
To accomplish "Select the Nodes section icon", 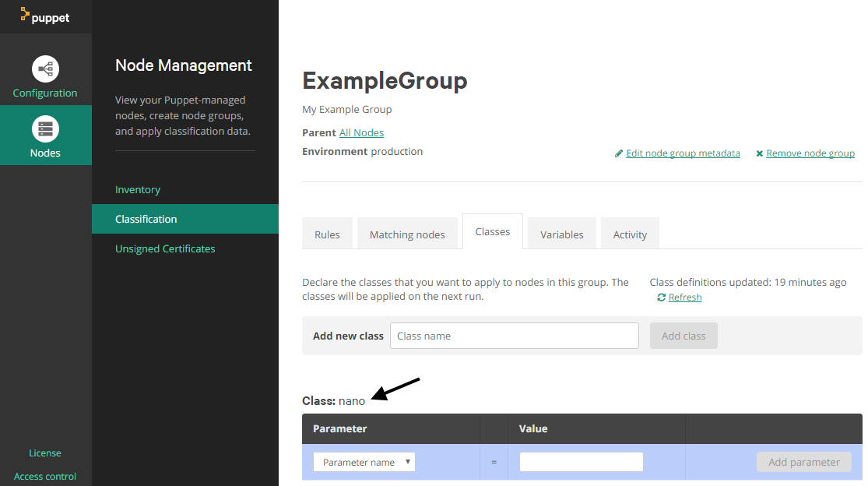I will (x=45, y=129).
